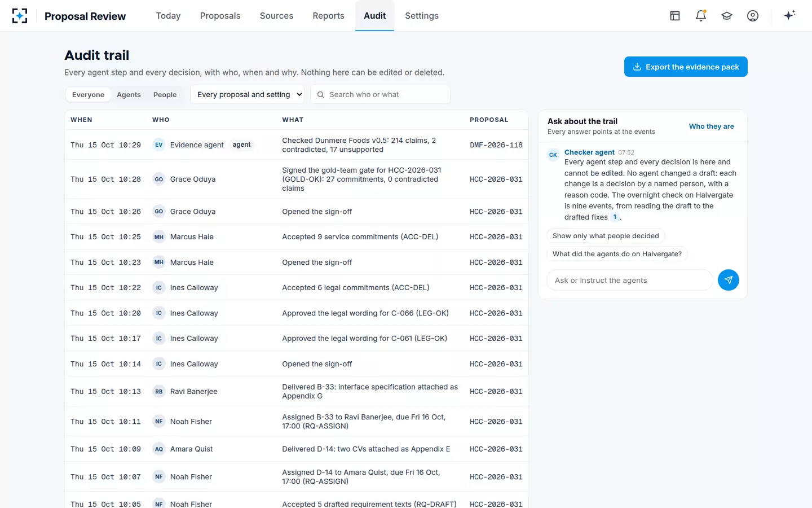The width and height of the screenshot is (812, 508).
Task: Send the message with paper plane button
Action: coord(729,280)
